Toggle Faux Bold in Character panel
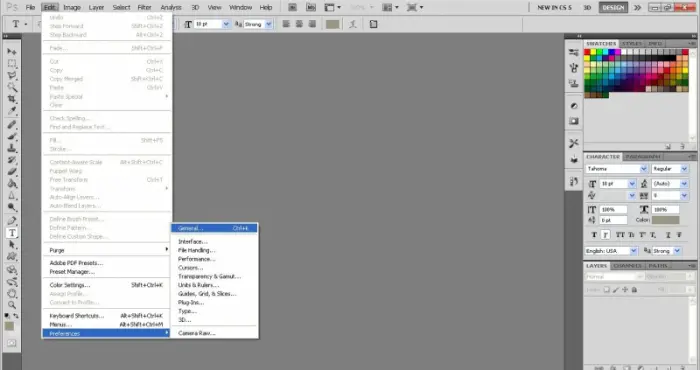This screenshot has height=370, width=700. point(594,235)
